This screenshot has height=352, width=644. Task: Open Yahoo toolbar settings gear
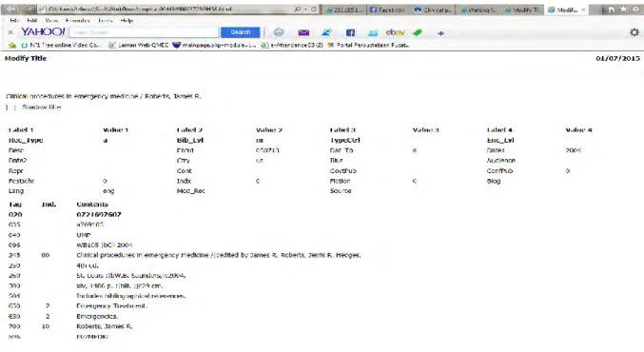(634, 32)
